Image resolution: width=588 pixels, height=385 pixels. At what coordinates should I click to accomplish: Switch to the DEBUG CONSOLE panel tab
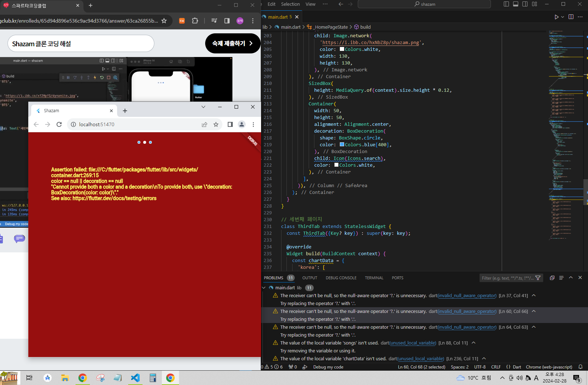tap(341, 278)
